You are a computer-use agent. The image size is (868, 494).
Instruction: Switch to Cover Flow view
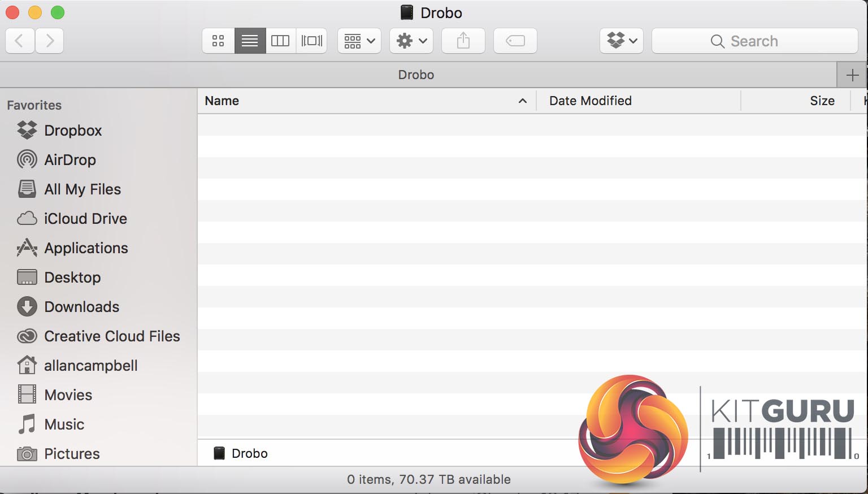(311, 41)
